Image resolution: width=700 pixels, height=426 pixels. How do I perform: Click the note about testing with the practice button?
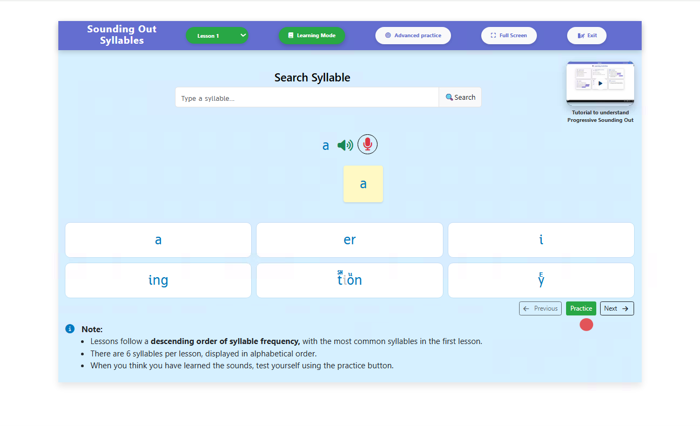(242, 366)
